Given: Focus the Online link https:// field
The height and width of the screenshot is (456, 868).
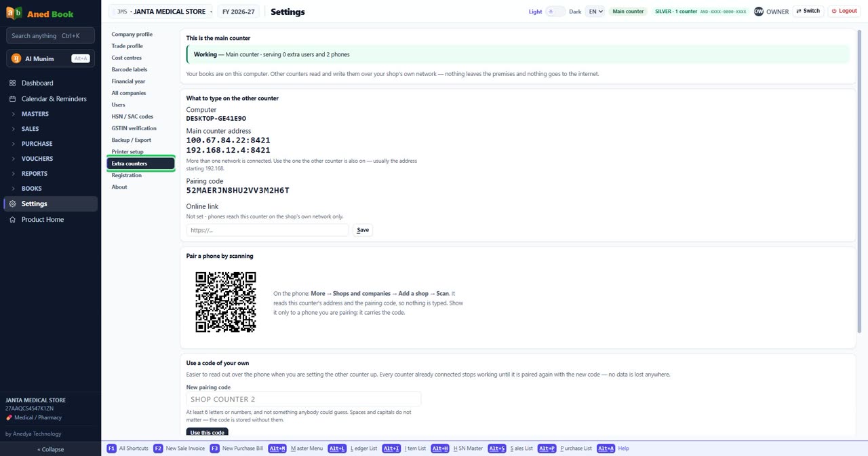Looking at the screenshot, I should (268, 230).
